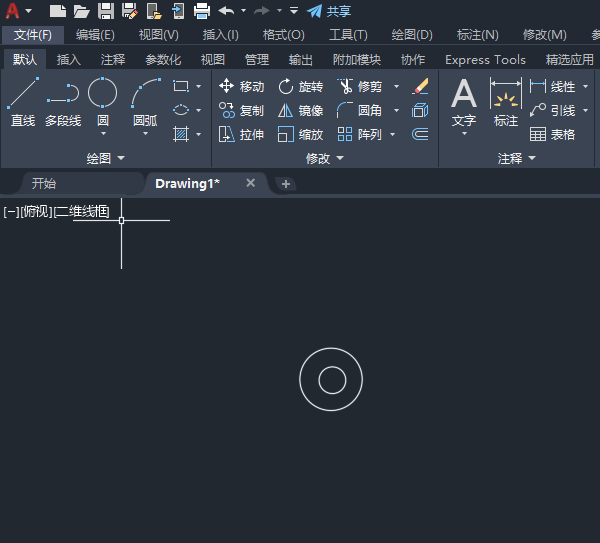
Task: Undo the last action
Action: (x=226, y=11)
